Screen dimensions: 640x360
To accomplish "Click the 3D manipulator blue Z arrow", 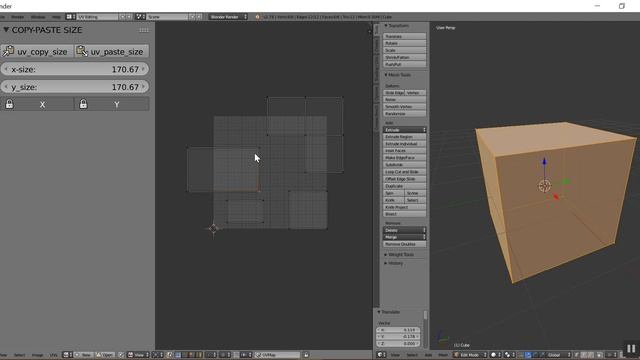I will pyautogui.click(x=544, y=162).
